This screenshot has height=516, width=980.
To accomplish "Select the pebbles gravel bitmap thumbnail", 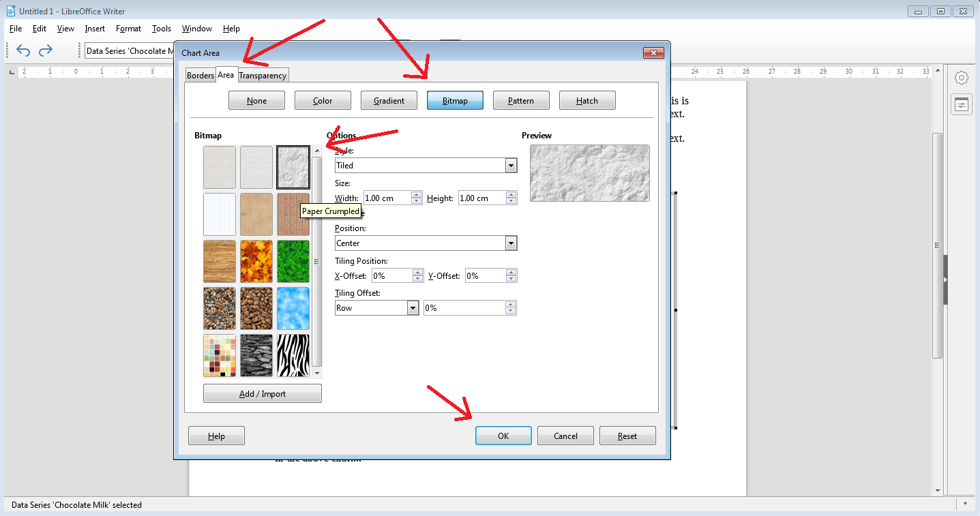I will coord(220,308).
